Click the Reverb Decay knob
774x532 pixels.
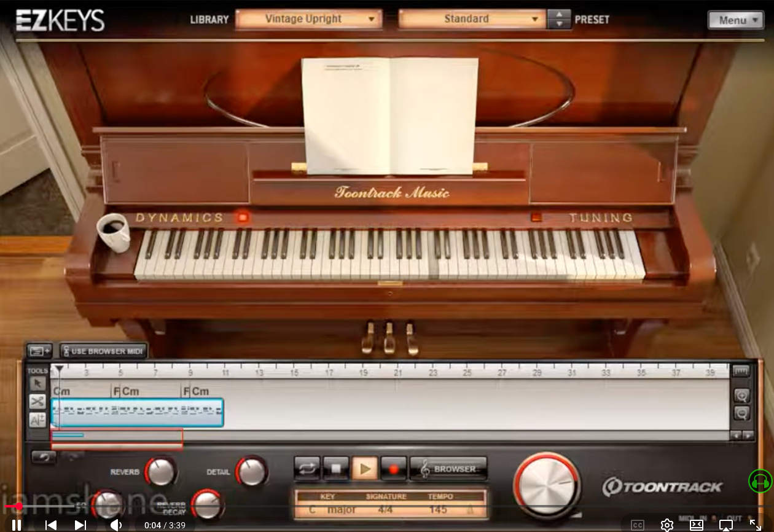(208, 504)
